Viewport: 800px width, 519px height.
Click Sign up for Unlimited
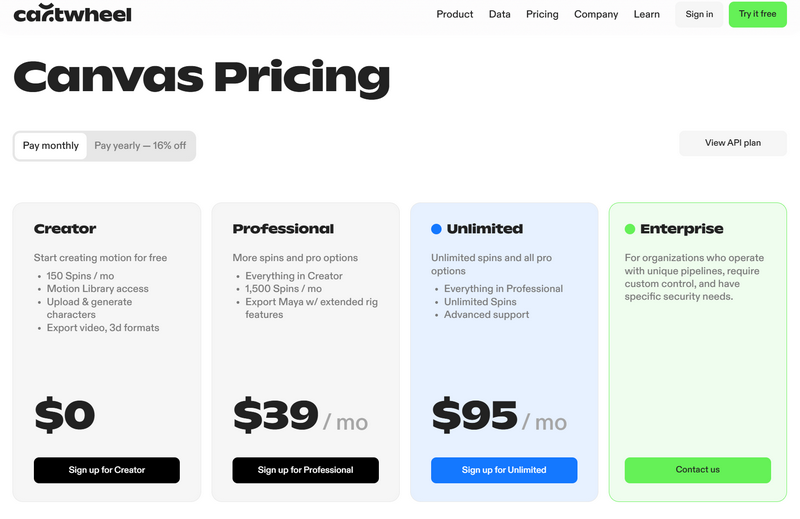pos(504,470)
